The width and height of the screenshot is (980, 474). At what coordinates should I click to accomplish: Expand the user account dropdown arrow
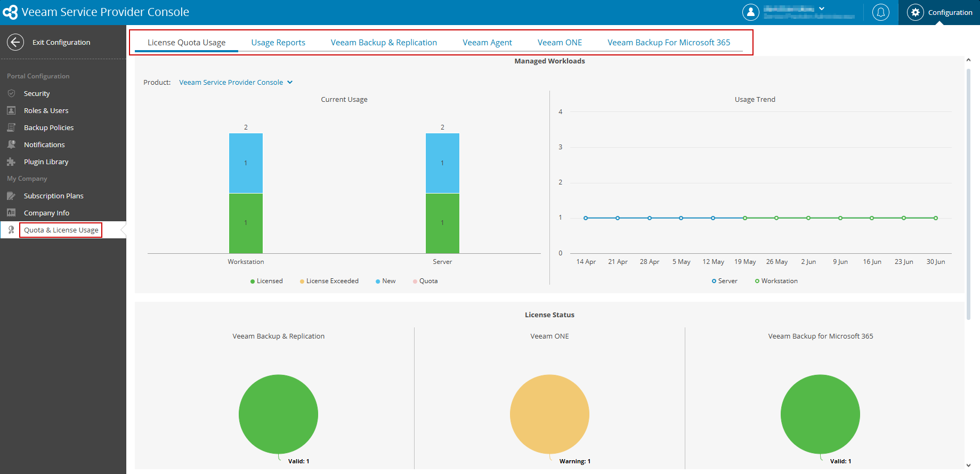(822, 9)
